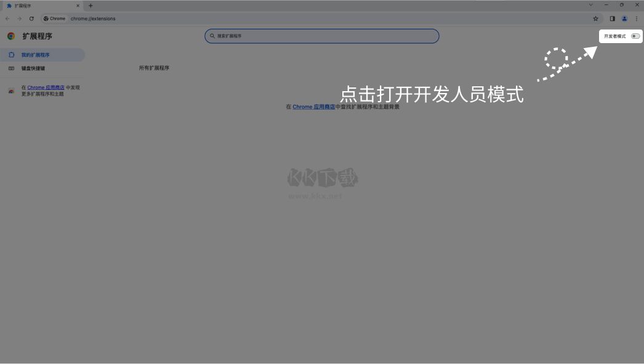The width and height of the screenshot is (644, 364).
Task: Click inside the 搜索扩展程序 search box
Action: coord(321,36)
